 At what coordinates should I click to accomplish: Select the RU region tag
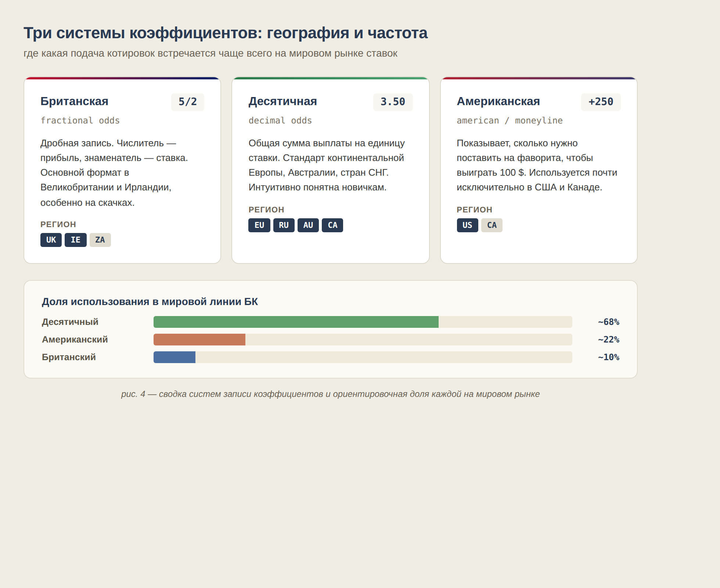coord(284,225)
